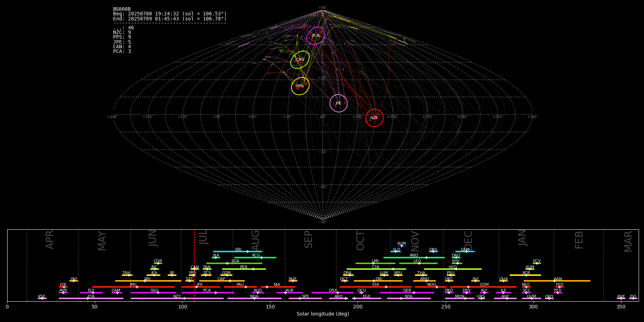
Task: Select the COM shower bar
Action: click(484, 287)
